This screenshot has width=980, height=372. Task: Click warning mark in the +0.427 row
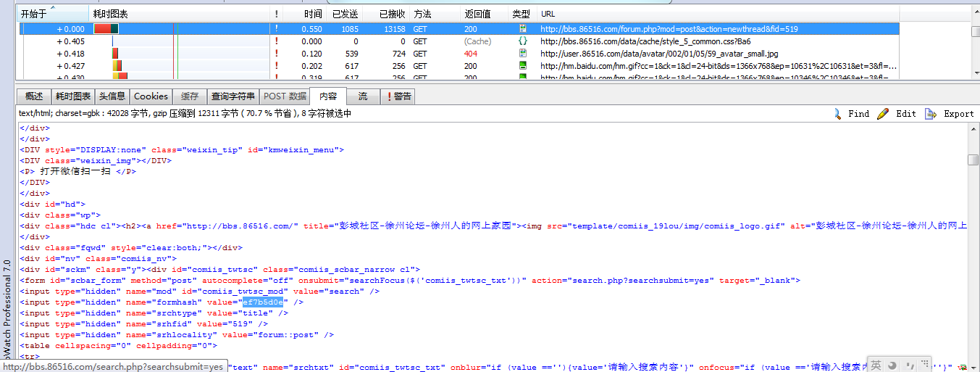pos(276,66)
